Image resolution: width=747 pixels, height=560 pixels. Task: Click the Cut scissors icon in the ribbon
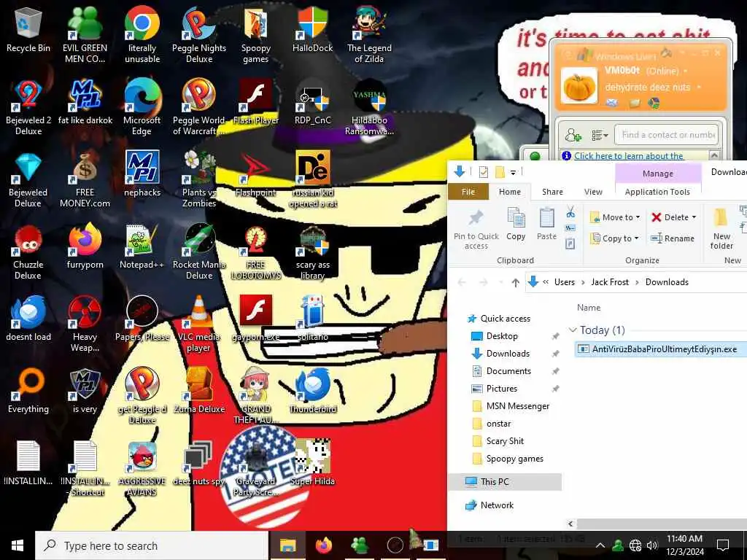(x=570, y=212)
